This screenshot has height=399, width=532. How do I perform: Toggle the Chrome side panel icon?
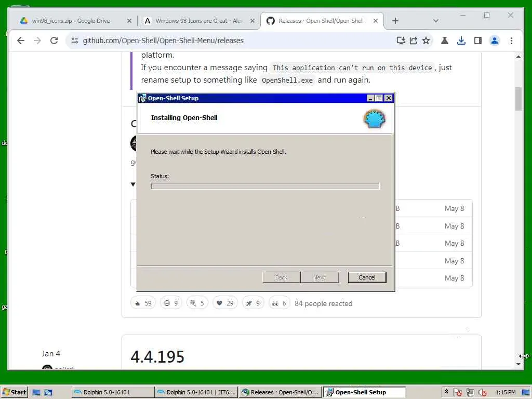[x=478, y=41]
